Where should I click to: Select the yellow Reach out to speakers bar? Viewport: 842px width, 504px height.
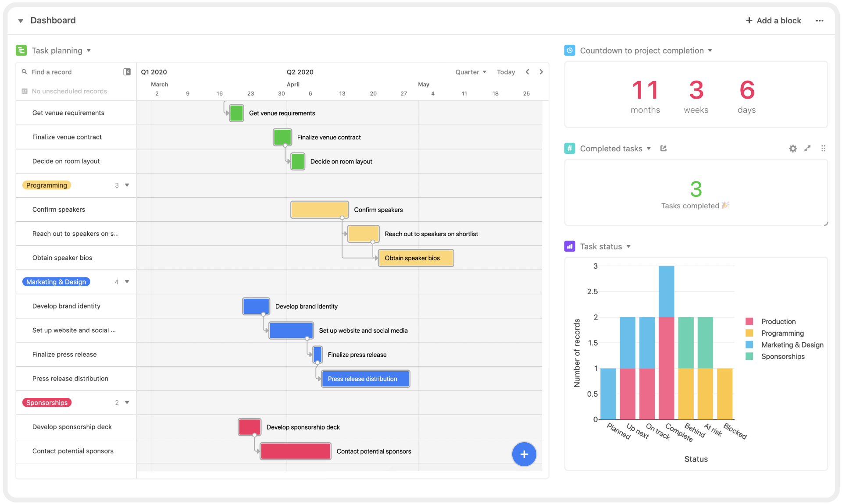(363, 234)
